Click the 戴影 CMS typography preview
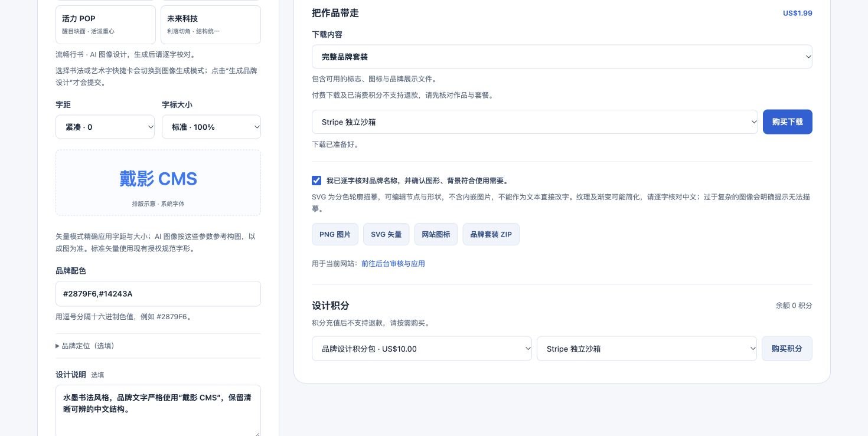 point(158,179)
